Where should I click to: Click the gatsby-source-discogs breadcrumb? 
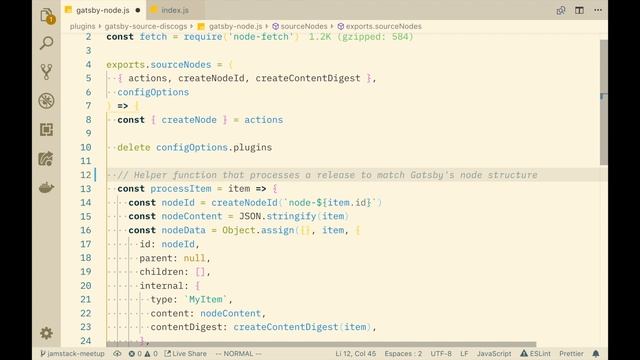[146, 26]
